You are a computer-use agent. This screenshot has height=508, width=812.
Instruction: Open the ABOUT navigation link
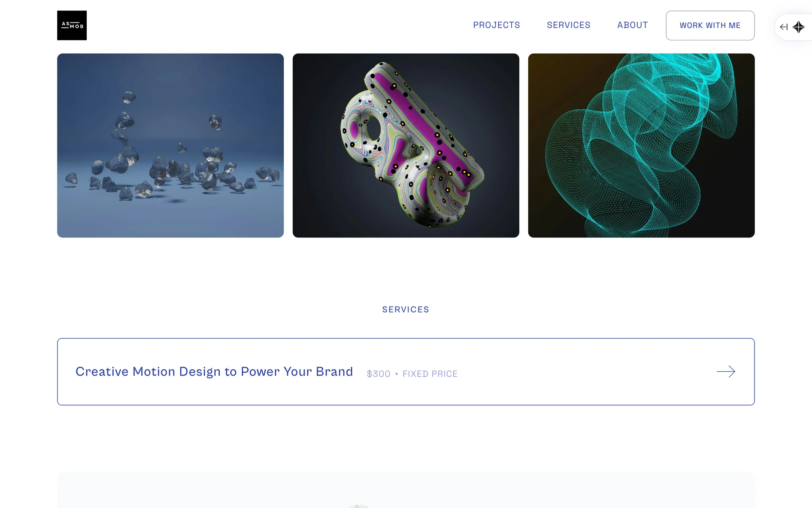pos(632,25)
